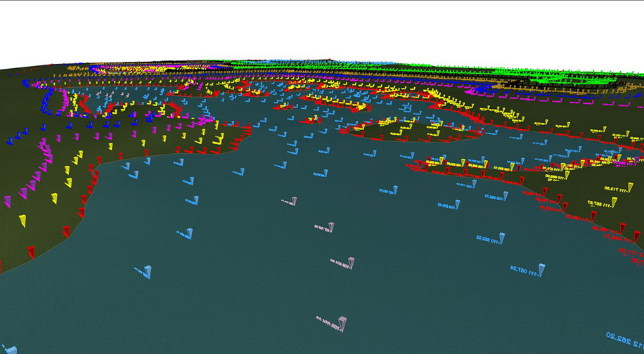The width and height of the screenshot is (644, 354).
Task: Select the blue marker labeled 109 235.42
Action: click(457, 205)
